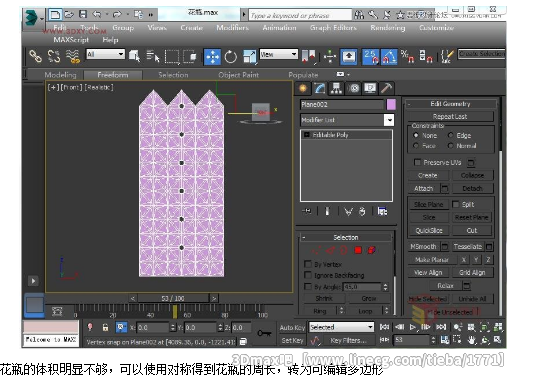This screenshot has width=544, height=379.
Task: Click the Rectangular Selection Region icon
Action: click(171, 56)
